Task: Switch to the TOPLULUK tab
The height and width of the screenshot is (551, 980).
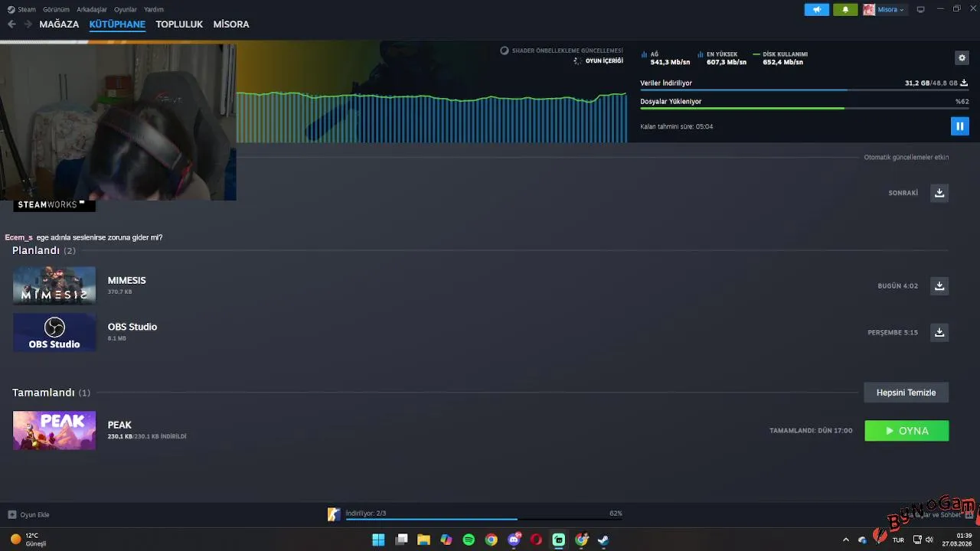Action: (x=179, y=24)
